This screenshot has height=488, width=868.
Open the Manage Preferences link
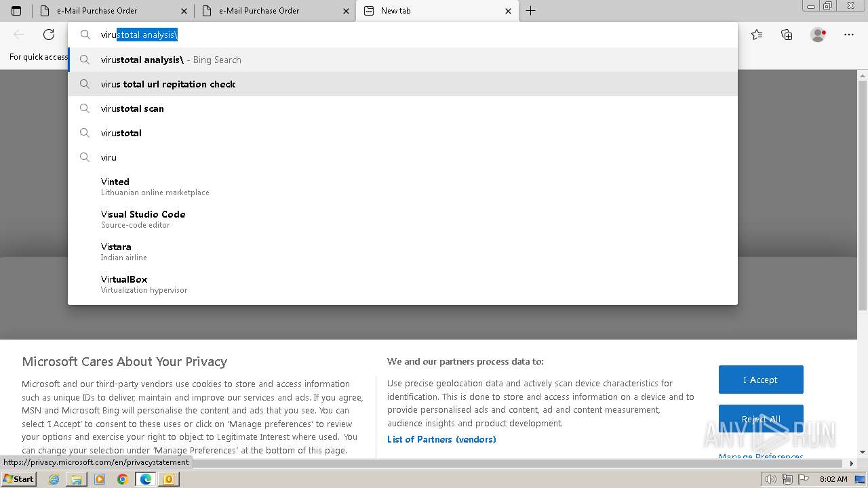(761, 456)
